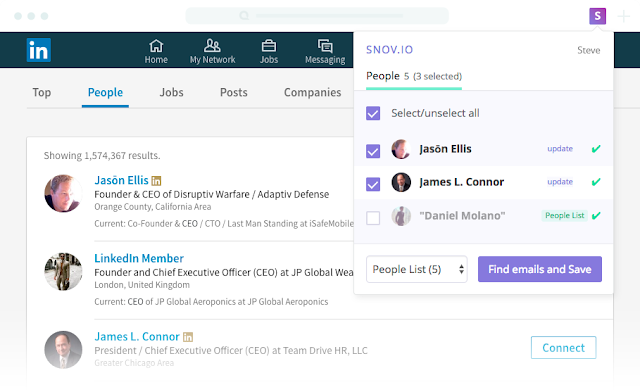Toggle the Select/unselect all checkbox
This screenshot has height=392, width=640.
click(x=373, y=113)
